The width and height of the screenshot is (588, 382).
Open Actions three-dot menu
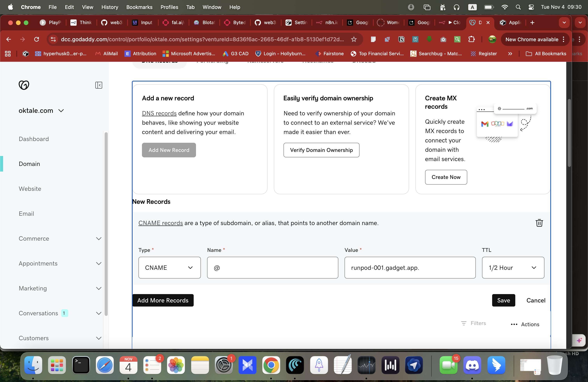tap(514, 324)
